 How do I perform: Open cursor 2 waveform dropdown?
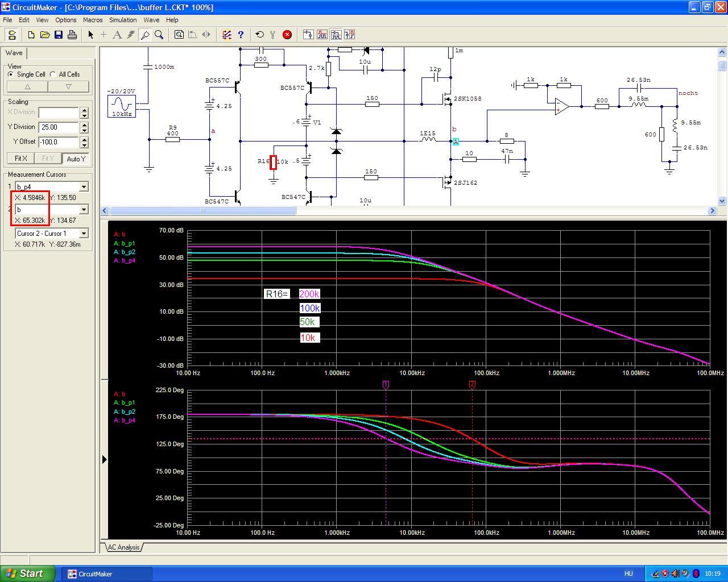point(84,210)
